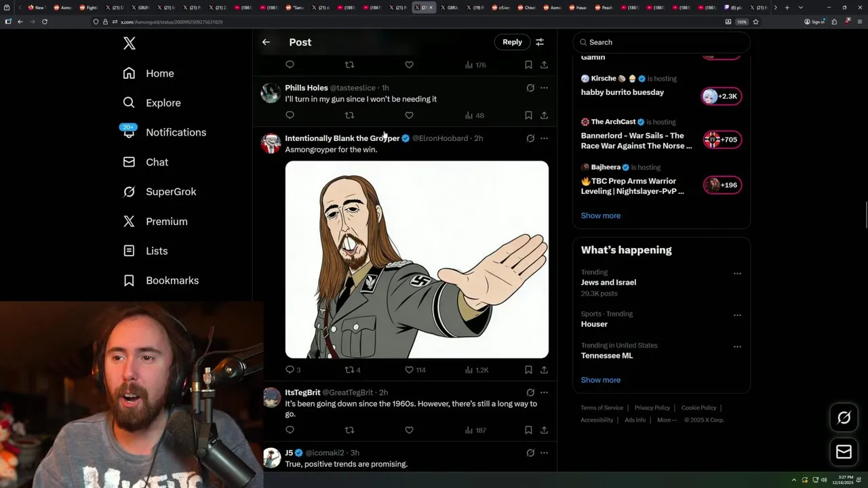868x488 pixels.
Task: Like the ItsTegBrit post
Action: (409, 430)
